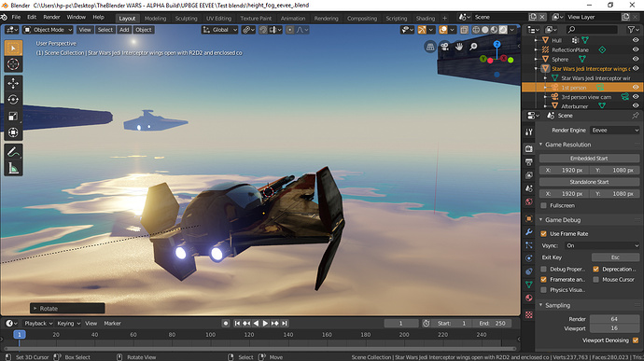
Task: Select the Rotate tool
Action: tap(13, 100)
